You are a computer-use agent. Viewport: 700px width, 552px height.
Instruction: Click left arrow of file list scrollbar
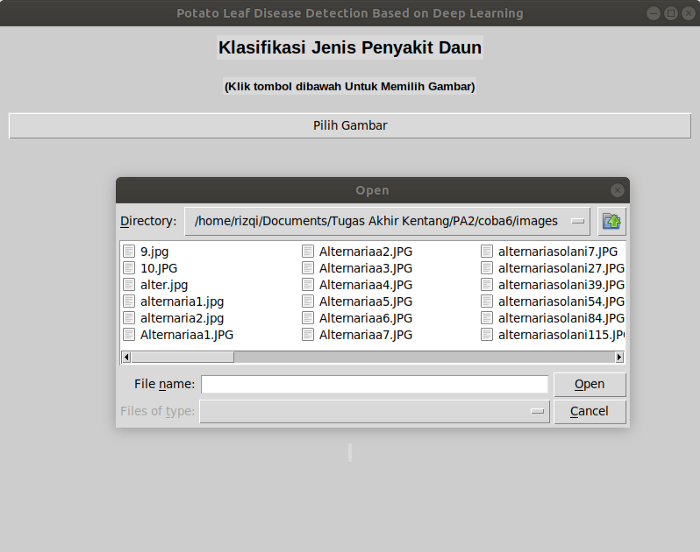point(126,357)
